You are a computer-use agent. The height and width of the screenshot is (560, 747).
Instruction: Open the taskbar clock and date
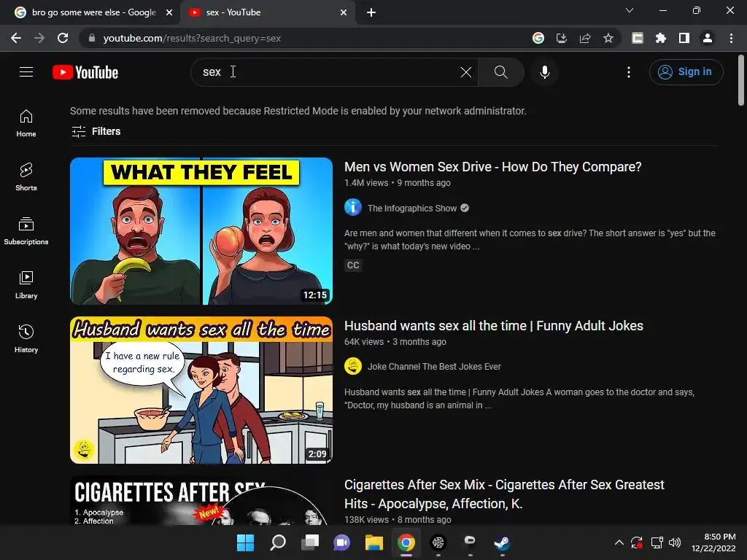pyautogui.click(x=713, y=542)
